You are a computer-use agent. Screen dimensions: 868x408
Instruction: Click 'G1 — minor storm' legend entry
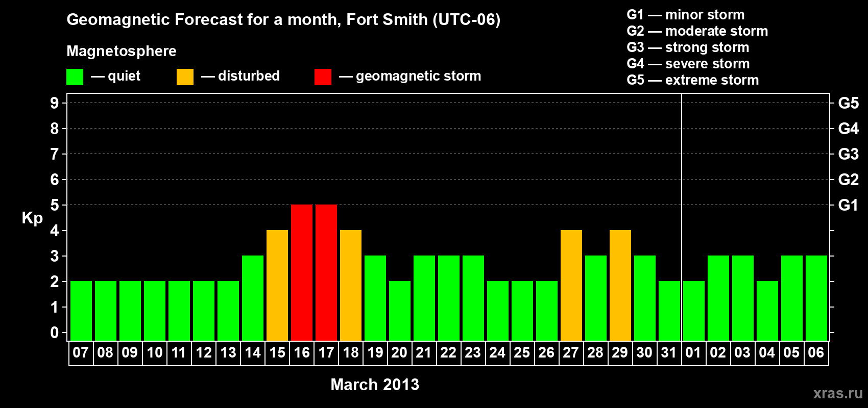click(686, 15)
